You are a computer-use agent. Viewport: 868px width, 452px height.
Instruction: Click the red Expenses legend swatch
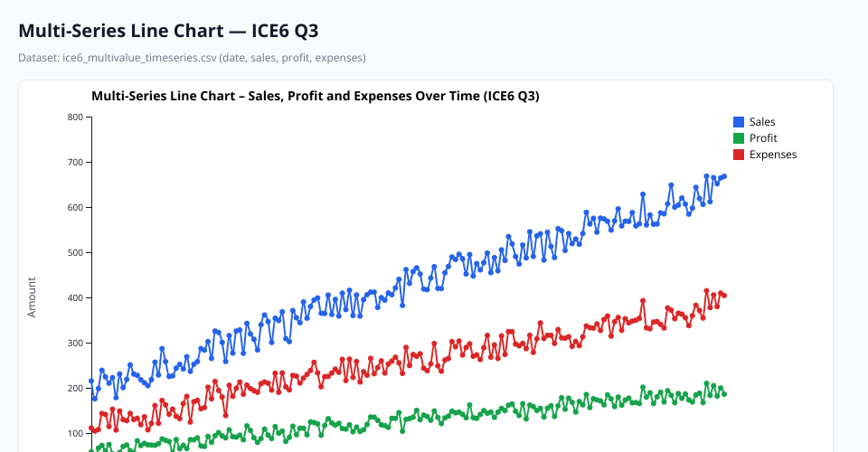pos(739,155)
